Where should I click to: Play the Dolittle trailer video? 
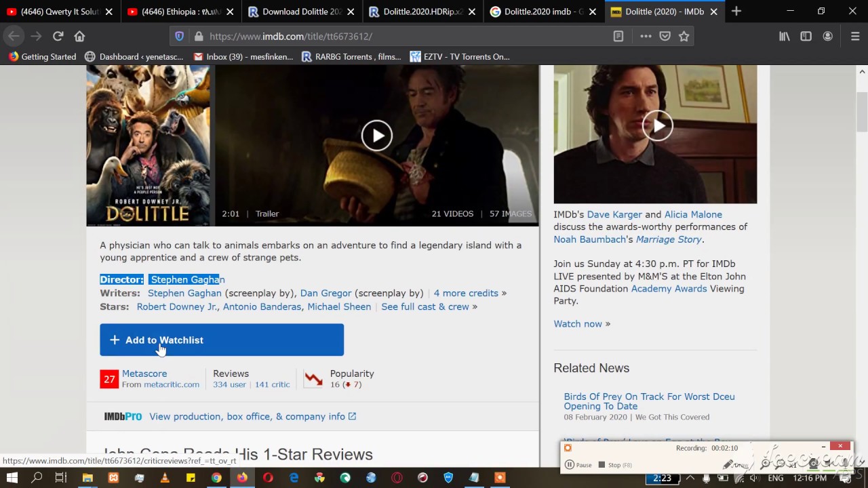pyautogui.click(x=376, y=136)
